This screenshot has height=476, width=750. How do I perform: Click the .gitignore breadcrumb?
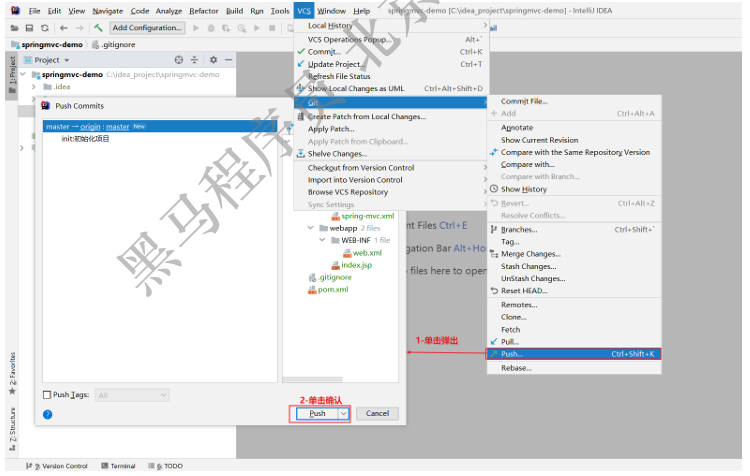pos(118,44)
